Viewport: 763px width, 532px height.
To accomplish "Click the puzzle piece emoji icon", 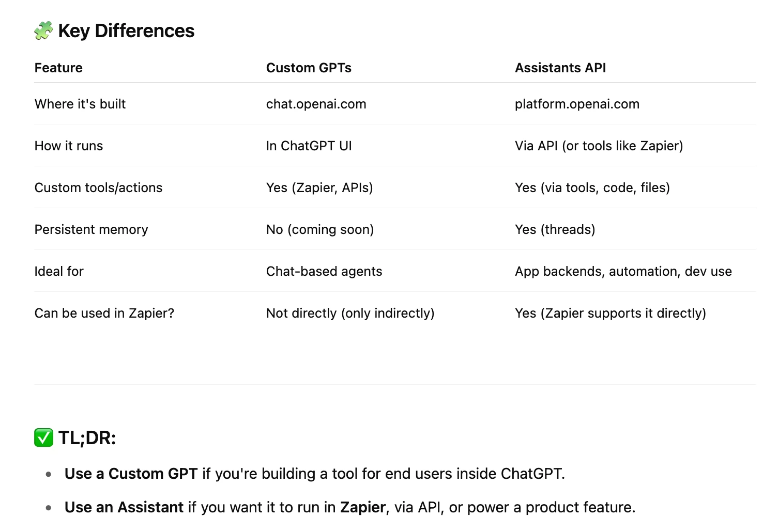I will pyautogui.click(x=43, y=30).
